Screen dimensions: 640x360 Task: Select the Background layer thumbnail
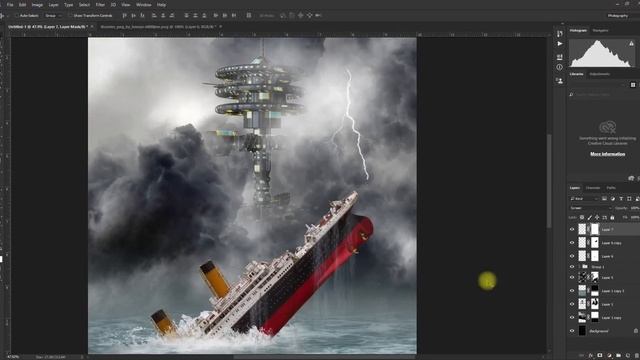click(x=582, y=331)
